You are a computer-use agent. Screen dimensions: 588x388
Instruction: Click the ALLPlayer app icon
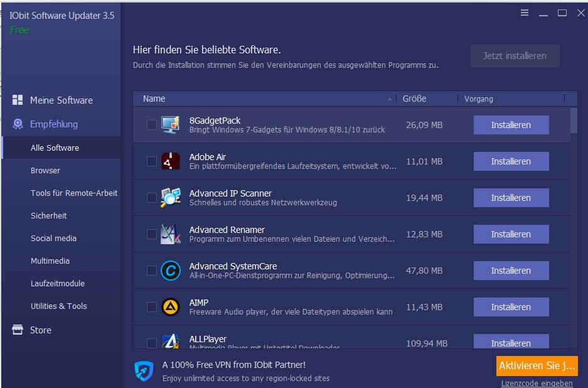171,341
